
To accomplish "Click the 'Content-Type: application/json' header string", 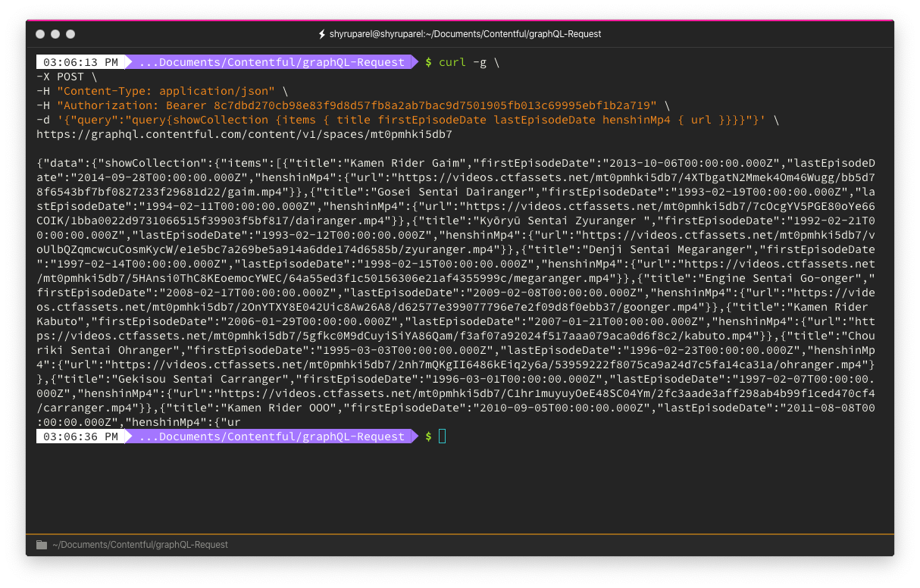I will click(167, 91).
